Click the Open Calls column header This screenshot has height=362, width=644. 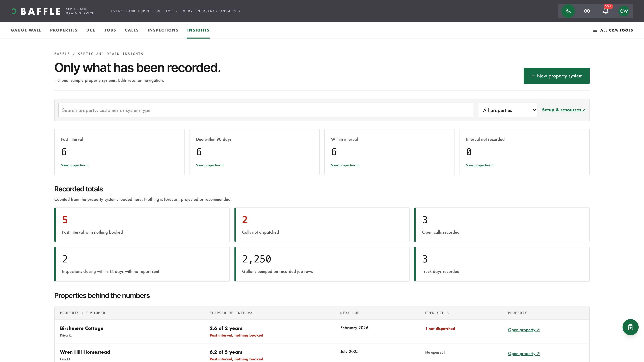pyautogui.click(x=437, y=313)
